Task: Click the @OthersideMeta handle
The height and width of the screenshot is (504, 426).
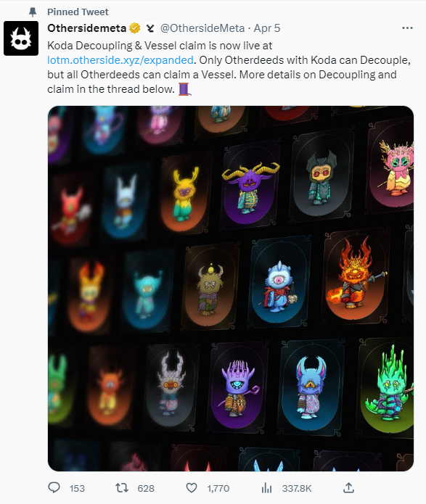Action: click(x=202, y=28)
